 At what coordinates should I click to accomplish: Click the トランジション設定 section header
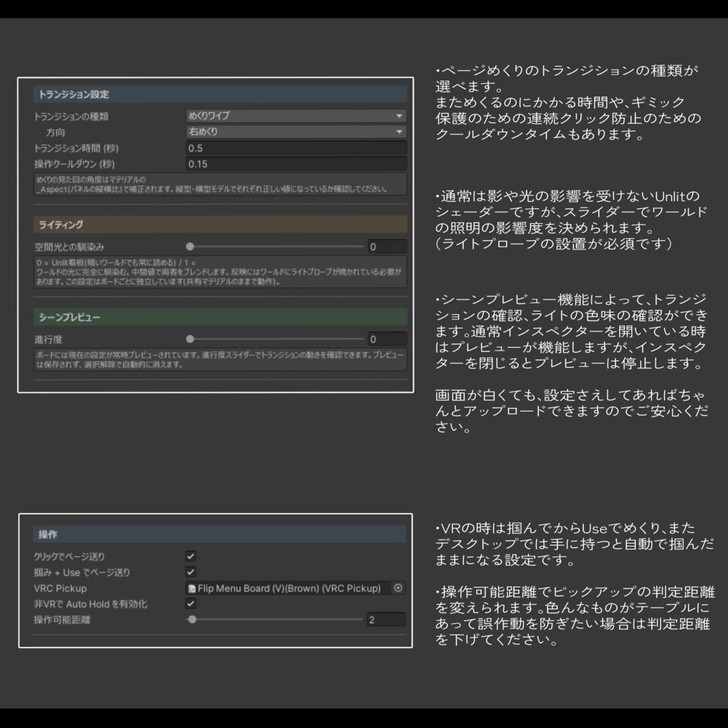point(220,95)
